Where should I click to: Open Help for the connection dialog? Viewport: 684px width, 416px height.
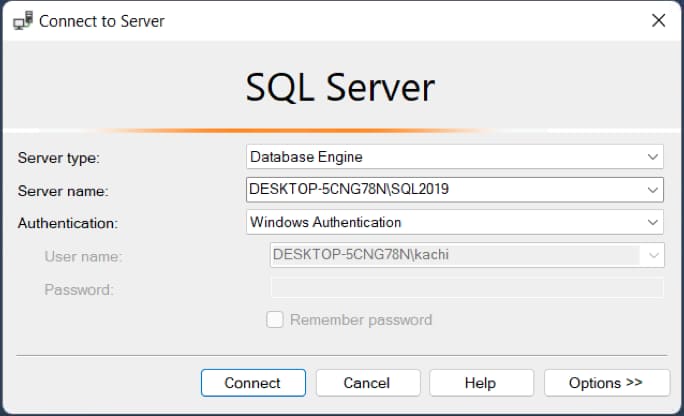480,383
